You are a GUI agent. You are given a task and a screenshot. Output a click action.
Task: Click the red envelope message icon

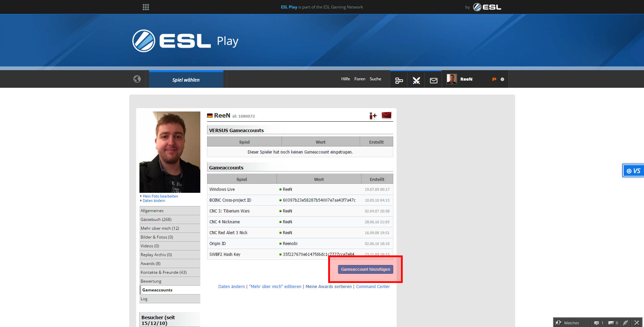pyautogui.click(x=386, y=115)
